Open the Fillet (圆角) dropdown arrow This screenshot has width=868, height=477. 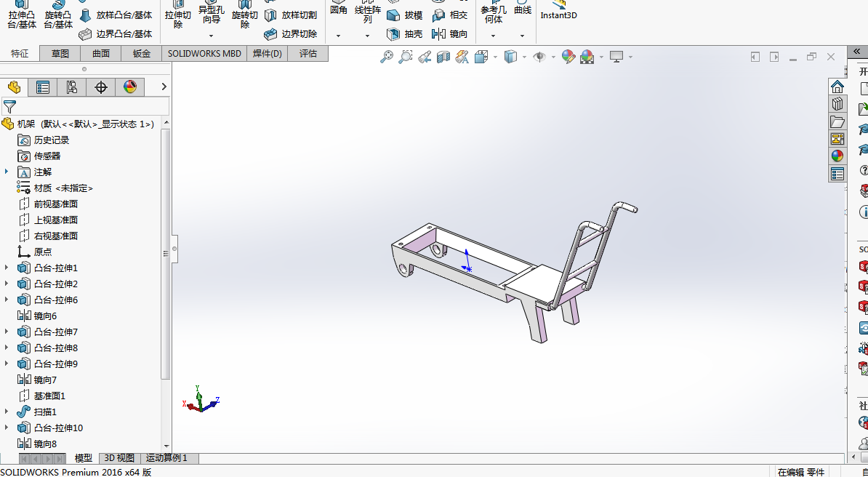pos(338,36)
